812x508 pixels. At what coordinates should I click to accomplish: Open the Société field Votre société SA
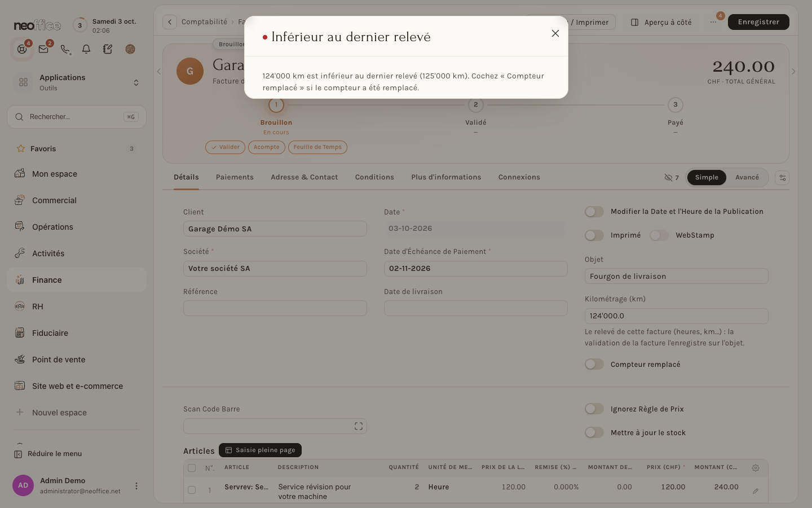(275, 269)
